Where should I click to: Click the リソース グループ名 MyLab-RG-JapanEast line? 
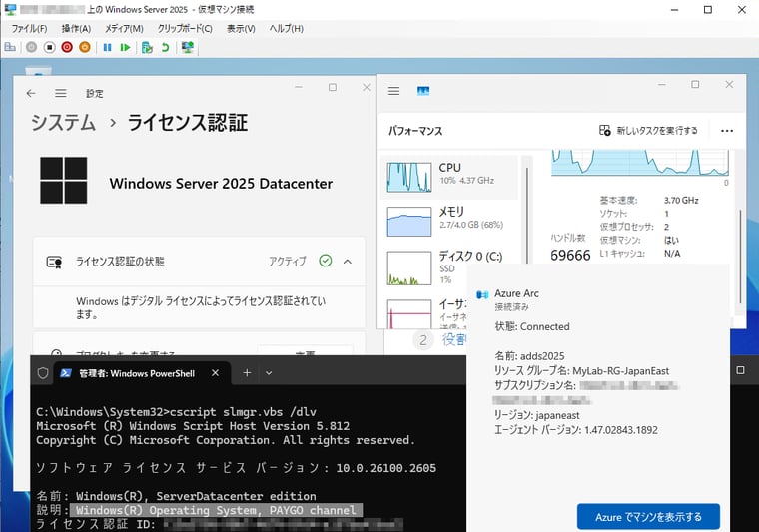point(581,371)
